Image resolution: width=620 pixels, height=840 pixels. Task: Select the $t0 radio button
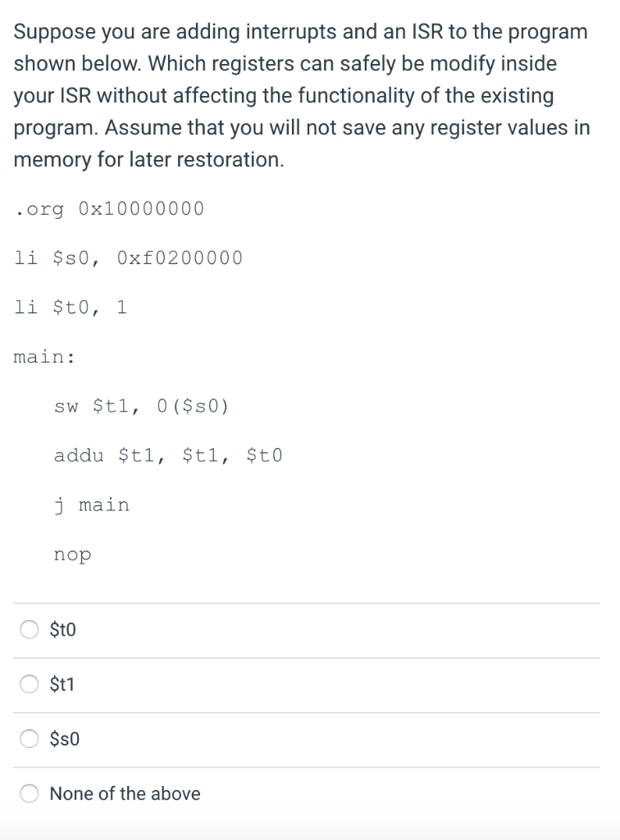(x=30, y=629)
